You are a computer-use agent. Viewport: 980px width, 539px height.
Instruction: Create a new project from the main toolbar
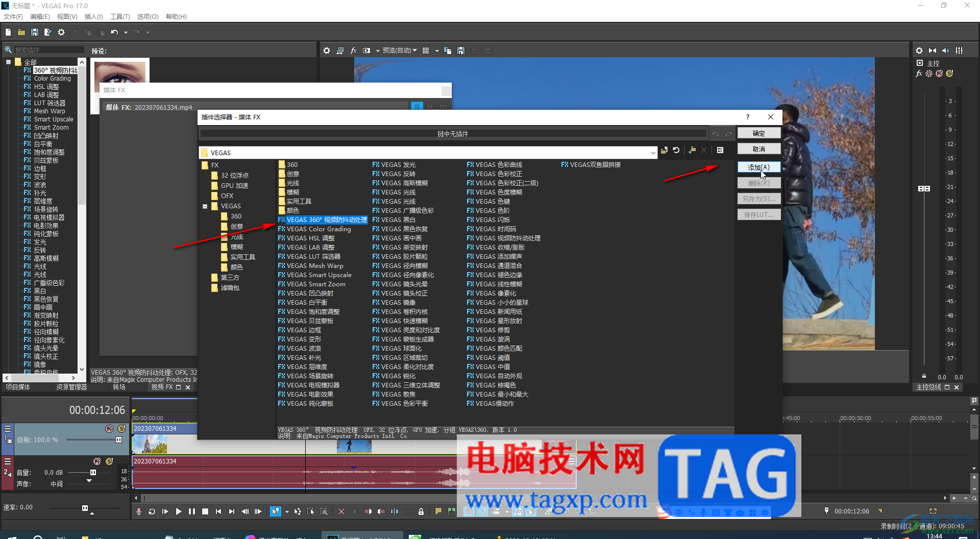click(x=8, y=32)
